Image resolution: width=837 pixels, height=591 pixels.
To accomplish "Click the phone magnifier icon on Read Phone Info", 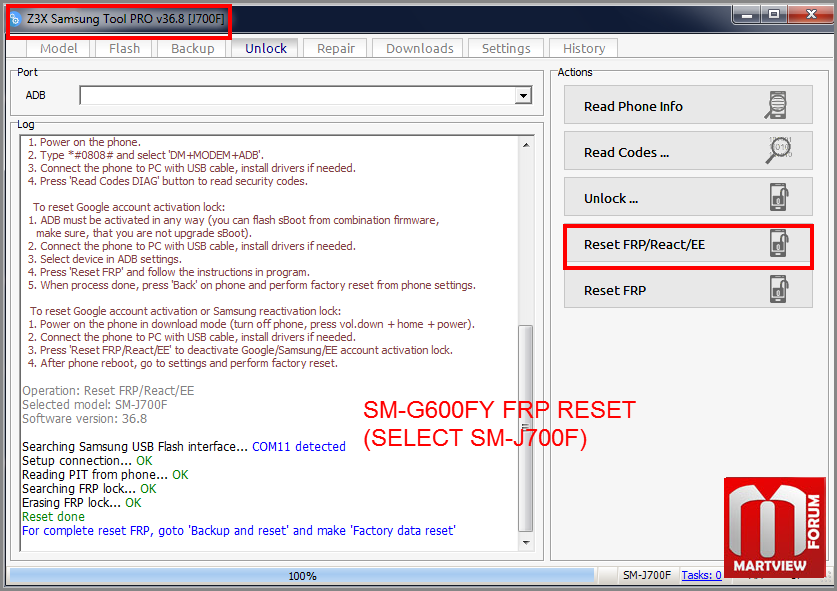I will [777, 105].
